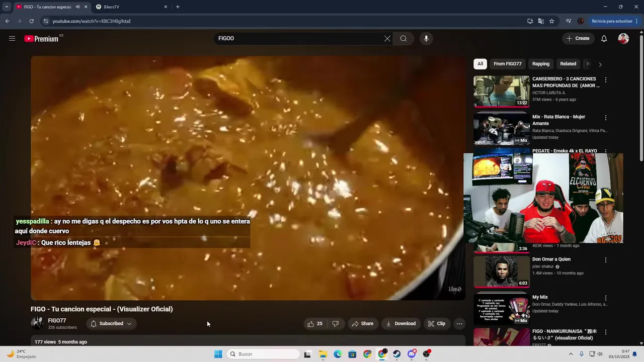The image size is (644, 362).
Task: Open the Microsoft Store taskbar icon
Action: (353, 354)
